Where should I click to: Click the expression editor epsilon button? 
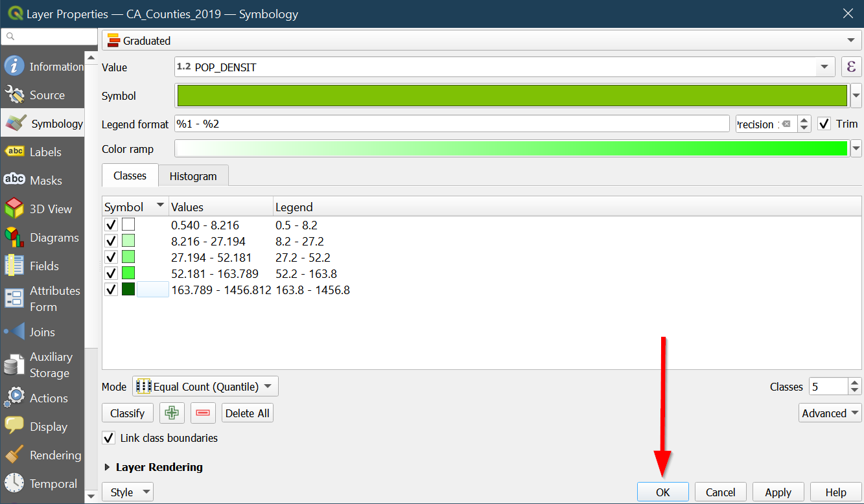click(851, 67)
